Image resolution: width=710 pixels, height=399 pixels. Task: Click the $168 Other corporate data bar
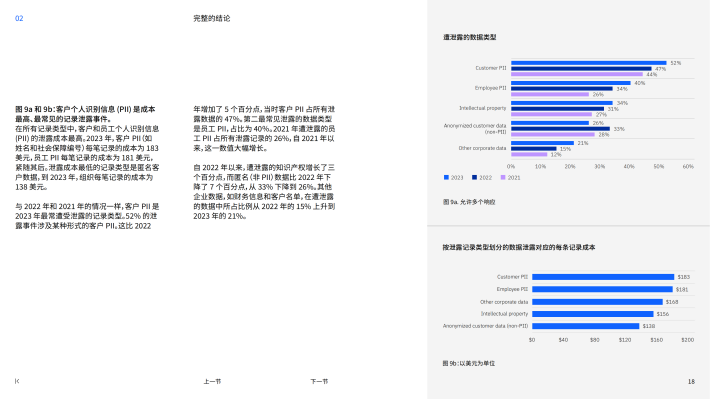(597, 302)
